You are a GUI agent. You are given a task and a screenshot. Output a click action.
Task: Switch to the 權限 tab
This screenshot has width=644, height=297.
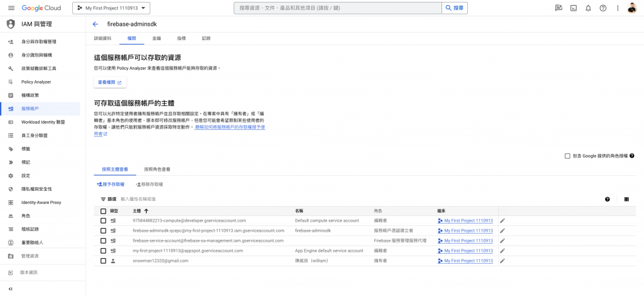pyautogui.click(x=132, y=38)
